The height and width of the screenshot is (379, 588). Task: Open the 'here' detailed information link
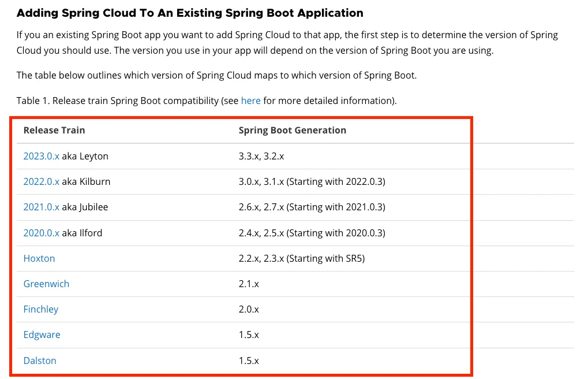click(250, 101)
